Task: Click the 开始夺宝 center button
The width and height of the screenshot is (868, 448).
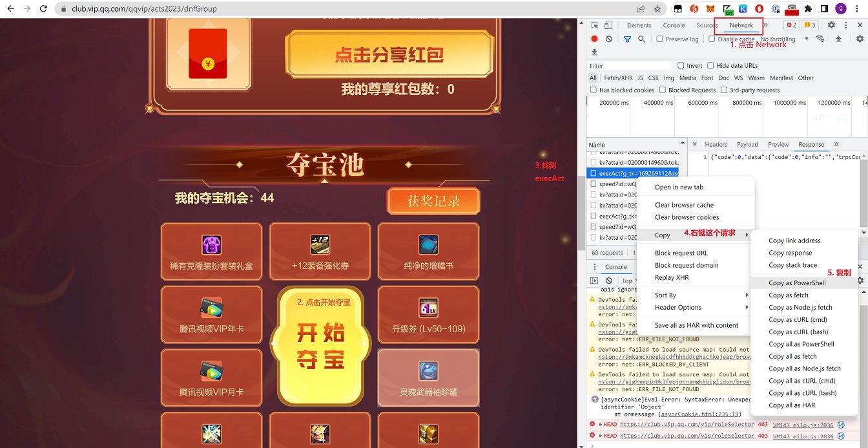Action: pyautogui.click(x=320, y=346)
